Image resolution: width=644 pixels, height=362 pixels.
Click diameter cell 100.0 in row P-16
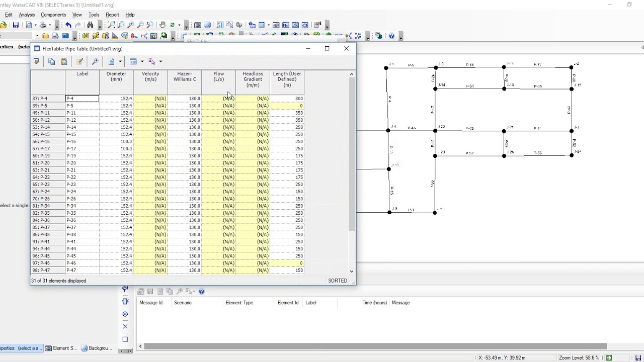(116, 141)
